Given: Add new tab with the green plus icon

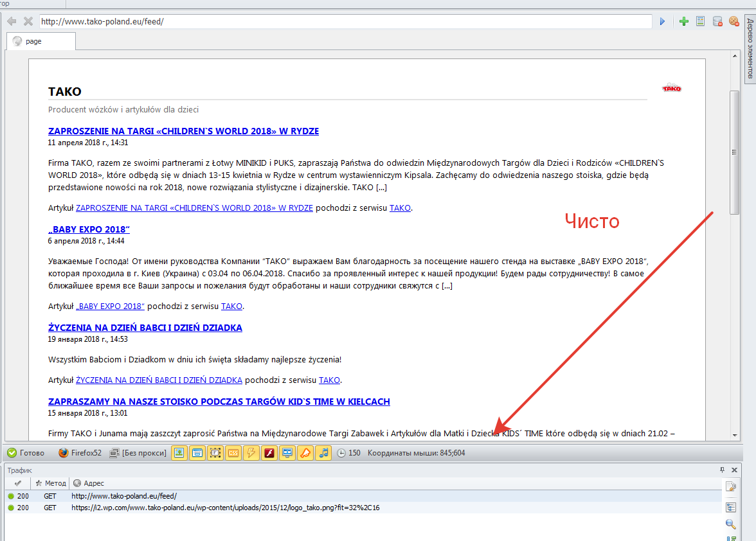Looking at the screenshot, I should 684,21.
